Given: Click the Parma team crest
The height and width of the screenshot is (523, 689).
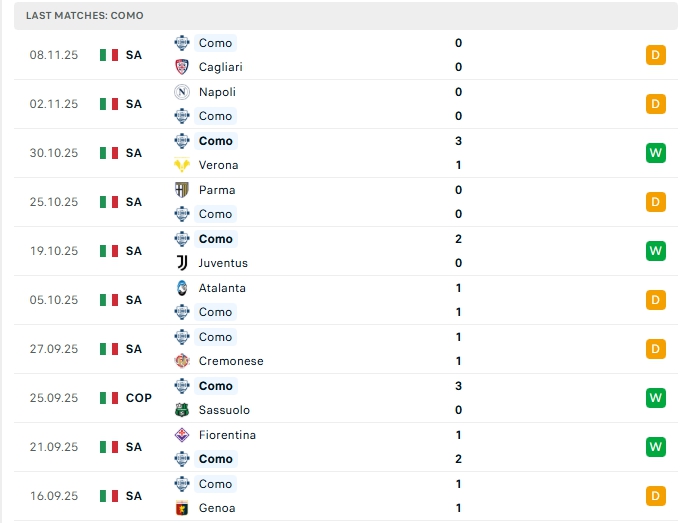Looking at the screenshot, I should point(182,189).
